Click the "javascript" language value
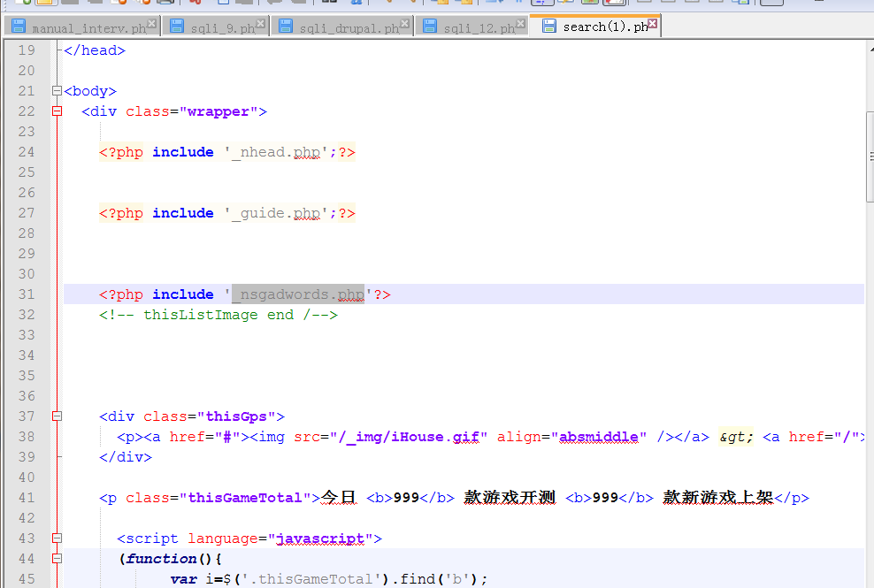The image size is (874, 588). (320, 538)
